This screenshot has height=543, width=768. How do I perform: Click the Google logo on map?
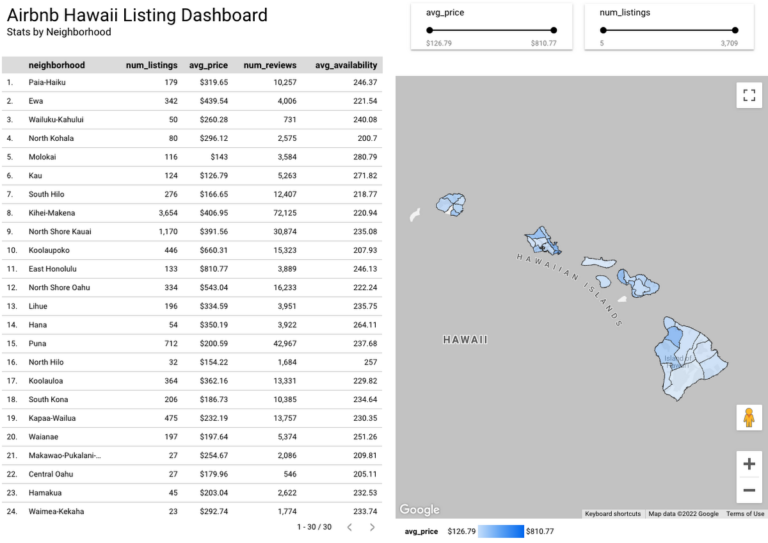(x=420, y=510)
